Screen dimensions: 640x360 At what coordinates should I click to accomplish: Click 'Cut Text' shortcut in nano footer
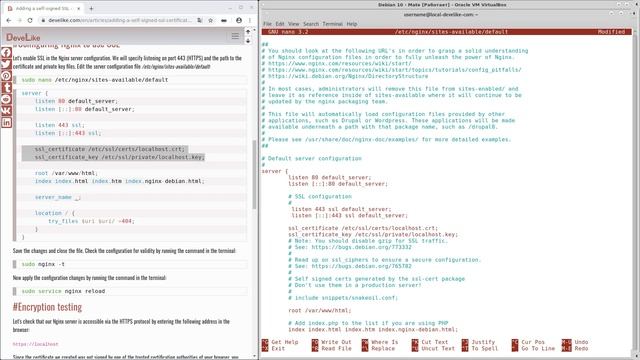click(x=435, y=342)
